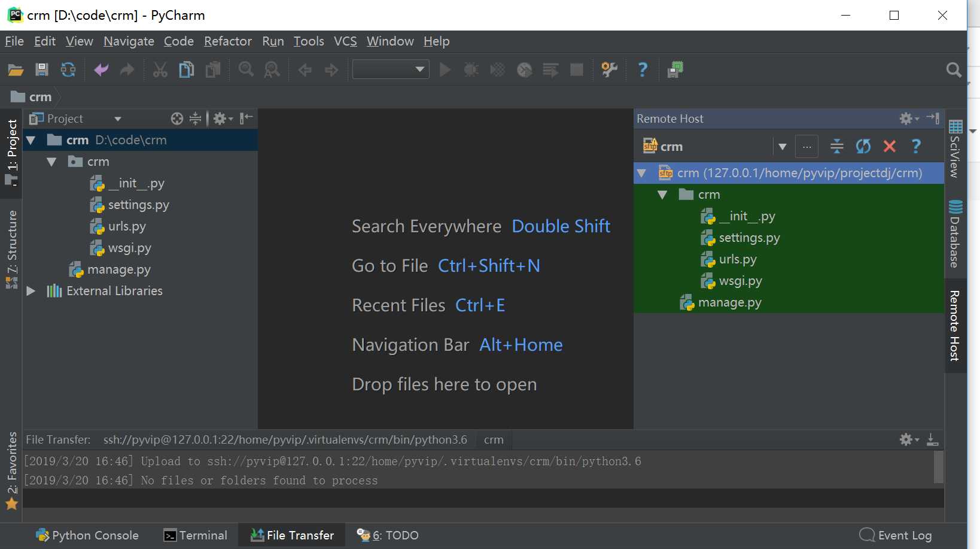This screenshot has width=980, height=549.
Task: Click the Undo arrow icon
Action: pyautogui.click(x=101, y=70)
